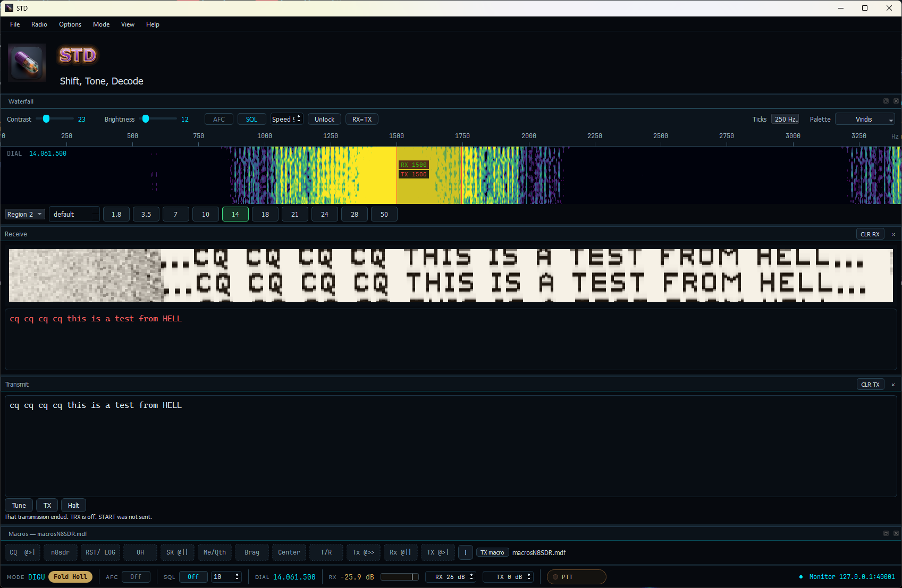This screenshot has height=588, width=902.
Task: Click the PTT indicator button
Action: 577,577
